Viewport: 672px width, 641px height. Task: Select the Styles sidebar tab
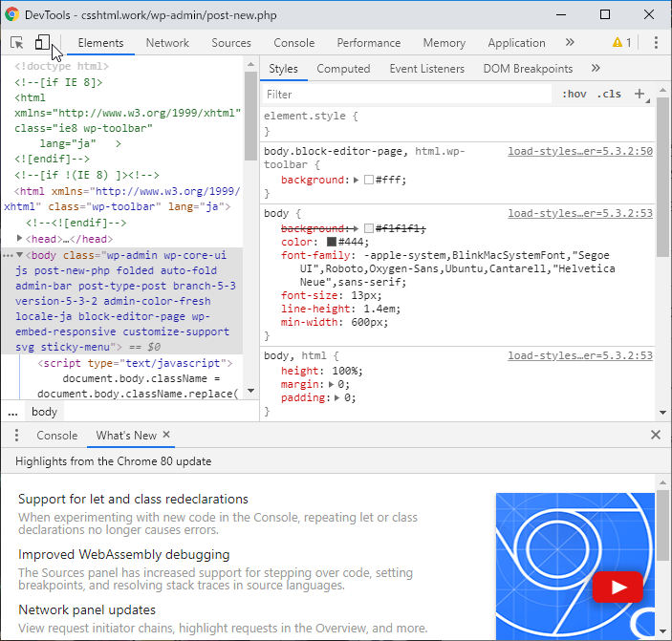(x=283, y=69)
